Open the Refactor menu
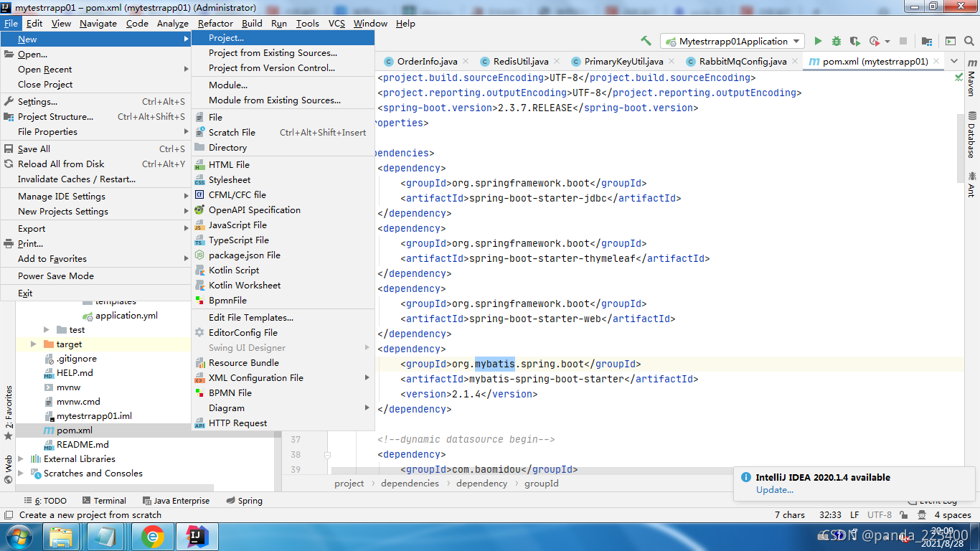 (x=215, y=23)
